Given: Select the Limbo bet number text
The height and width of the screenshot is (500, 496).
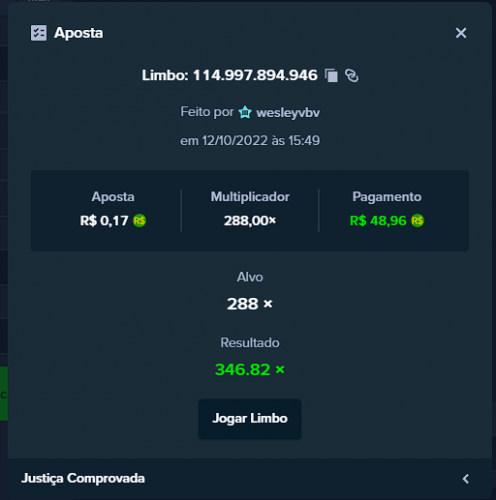Looking at the screenshot, I should (255, 75).
